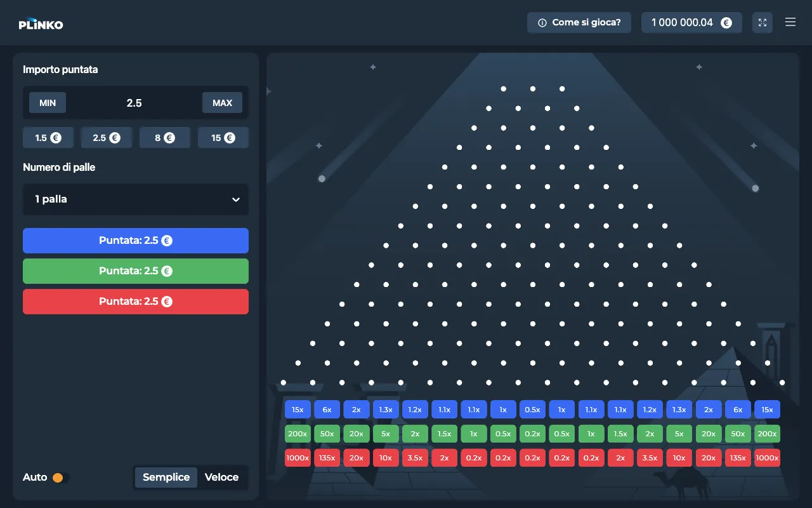Choose the 15 € quick bet
The height and width of the screenshot is (508, 812).
[x=223, y=138]
